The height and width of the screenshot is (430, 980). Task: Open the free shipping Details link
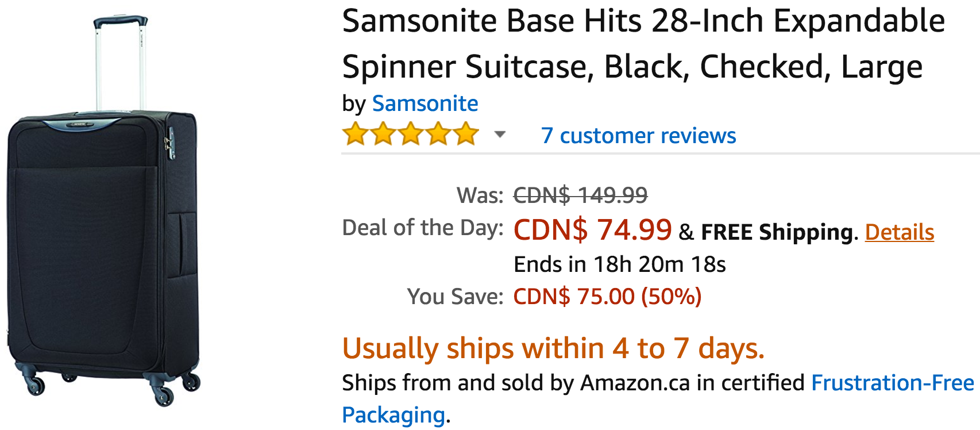tap(900, 232)
